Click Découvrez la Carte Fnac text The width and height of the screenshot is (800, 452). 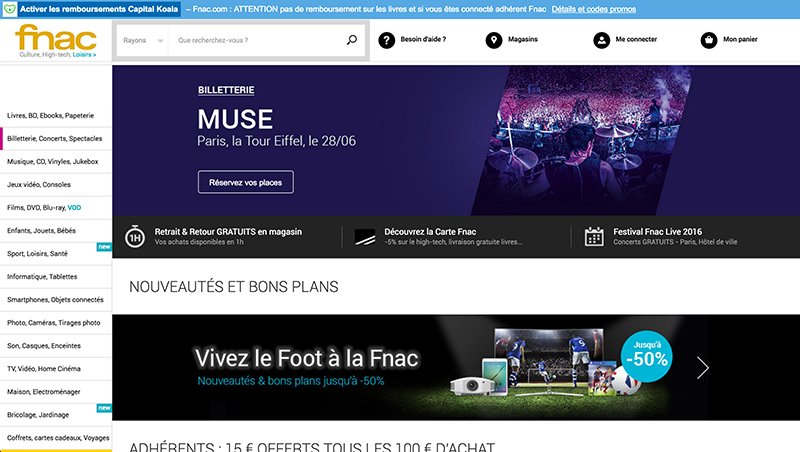430,232
